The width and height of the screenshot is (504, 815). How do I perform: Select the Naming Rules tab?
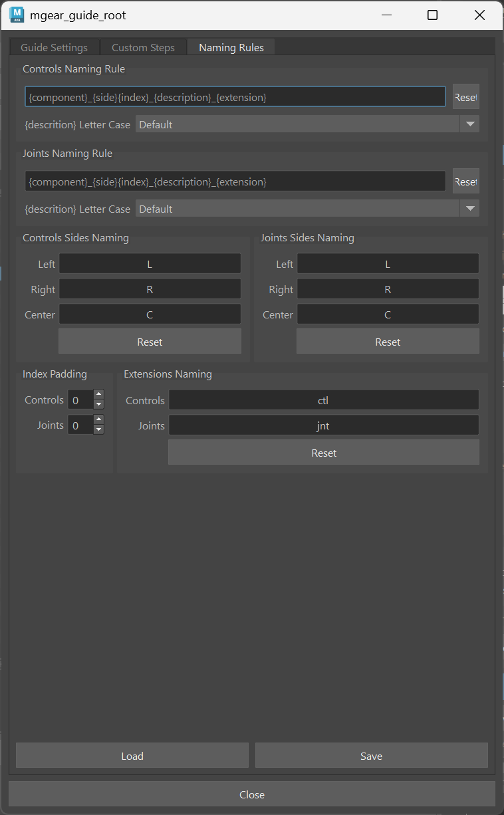231,47
